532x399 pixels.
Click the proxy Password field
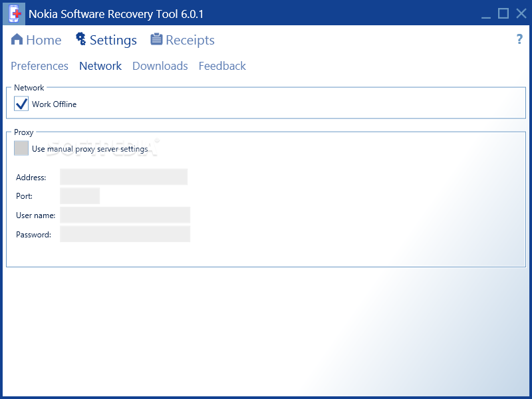(x=125, y=234)
